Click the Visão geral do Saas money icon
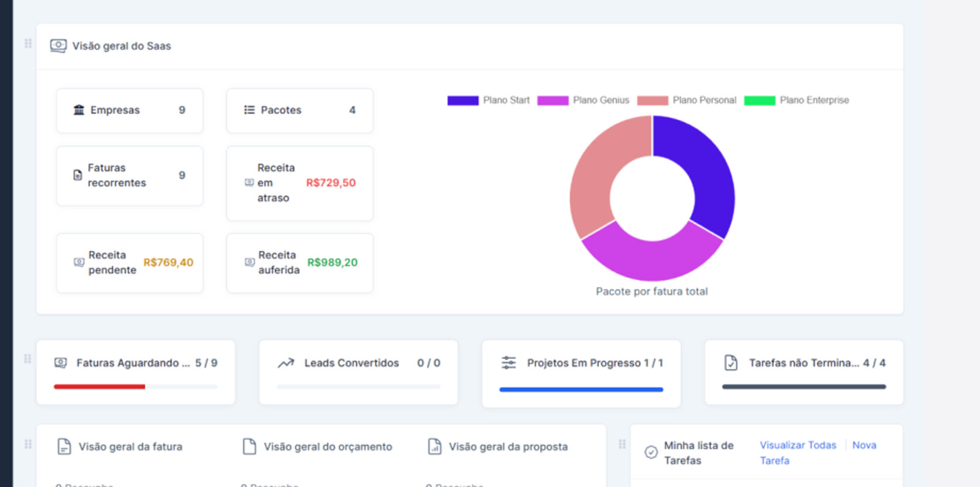Image resolution: width=980 pixels, height=487 pixels. tap(58, 46)
